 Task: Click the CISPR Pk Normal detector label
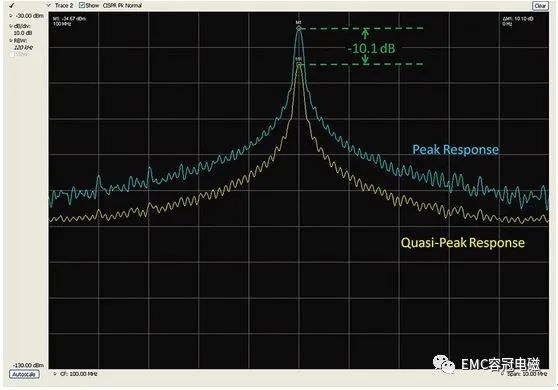tap(122, 5)
